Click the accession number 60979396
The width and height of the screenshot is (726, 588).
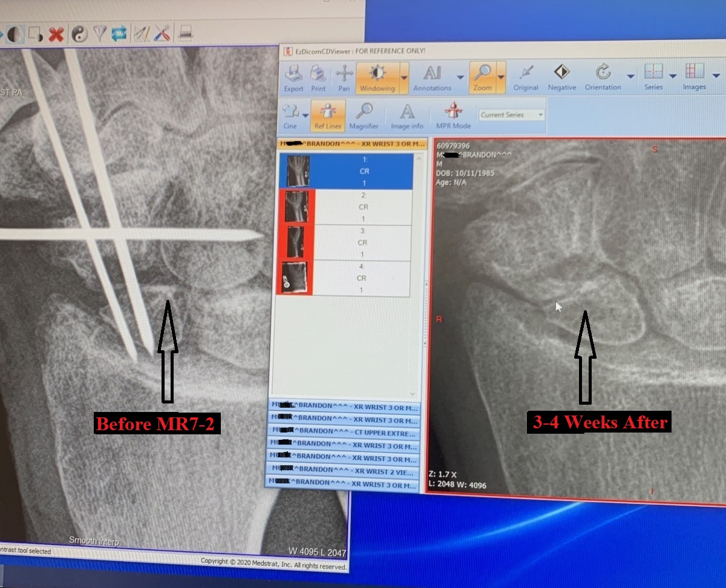453,146
